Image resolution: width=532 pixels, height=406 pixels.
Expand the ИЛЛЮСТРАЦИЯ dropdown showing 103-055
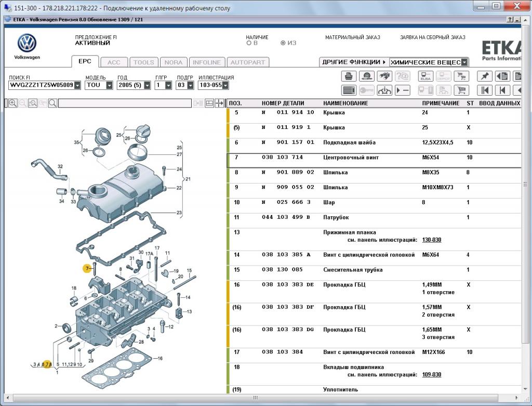225,85
